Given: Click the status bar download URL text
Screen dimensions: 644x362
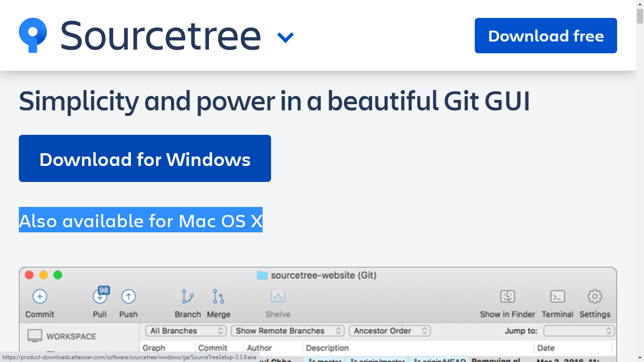Looking at the screenshot, I should coord(130,357).
